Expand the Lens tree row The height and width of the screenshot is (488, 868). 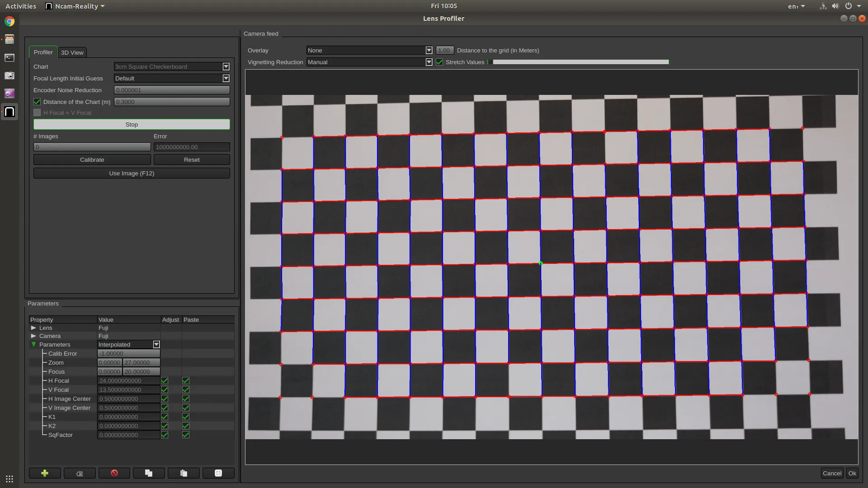point(33,328)
